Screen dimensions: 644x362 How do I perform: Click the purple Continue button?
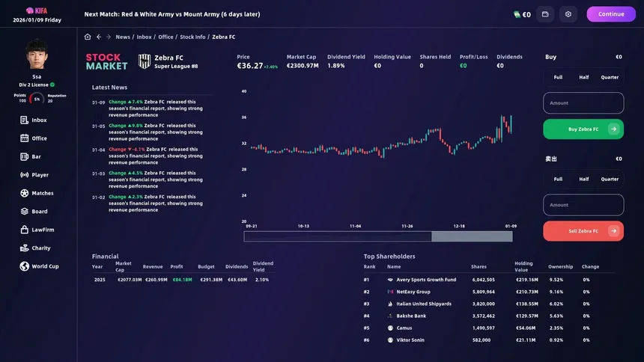[611, 14]
